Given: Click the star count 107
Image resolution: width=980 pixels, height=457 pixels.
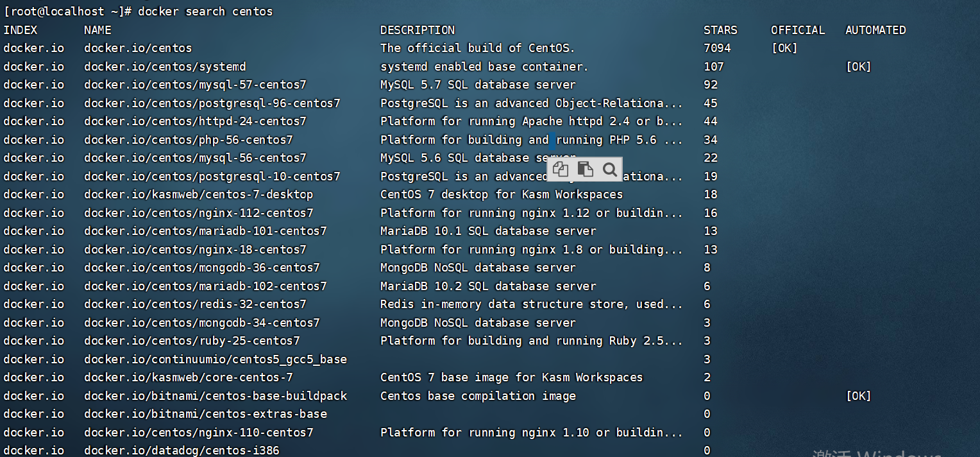Looking at the screenshot, I should click(714, 67).
